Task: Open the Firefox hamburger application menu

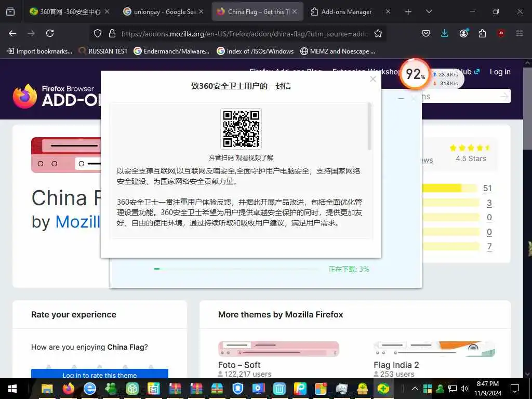Action: point(520,33)
